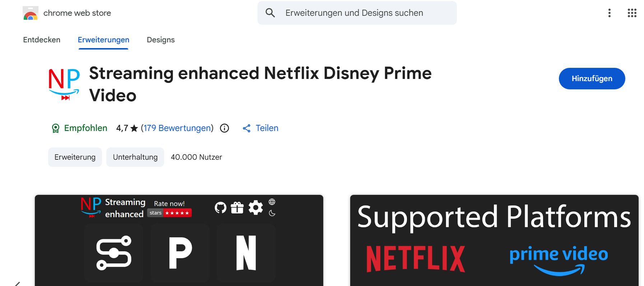Open the 179 Bewertungen link

coord(177,128)
